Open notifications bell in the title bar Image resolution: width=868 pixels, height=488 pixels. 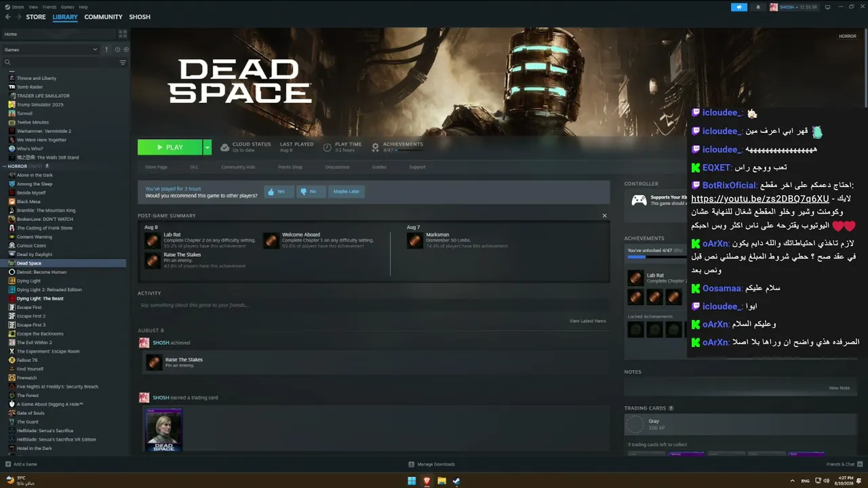click(757, 7)
